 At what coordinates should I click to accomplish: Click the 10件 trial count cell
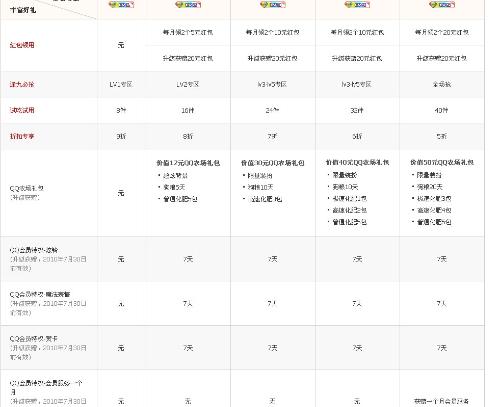click(x=188, y=110)
